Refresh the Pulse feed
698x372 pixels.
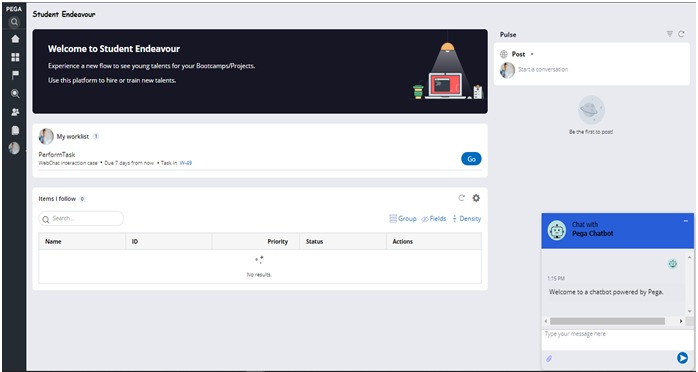[681, 34]
